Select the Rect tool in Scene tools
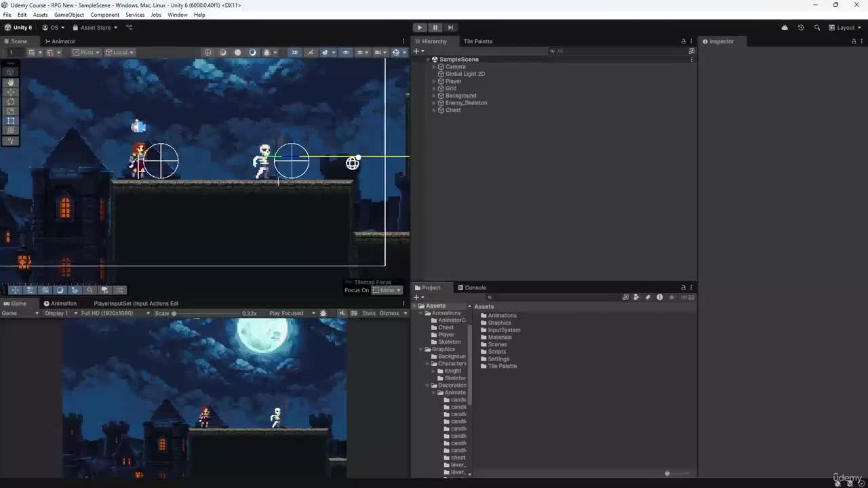Image resolution: width=868 pixels, height=488 pixels. [x=11, y=121]
